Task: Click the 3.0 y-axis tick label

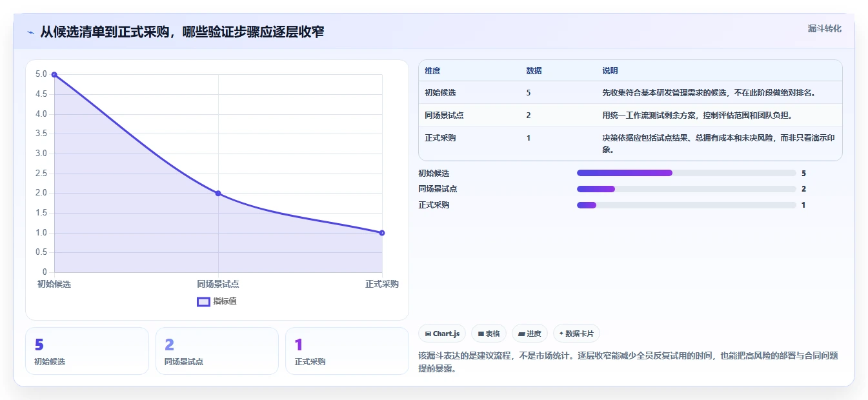Action: [41, 154]
